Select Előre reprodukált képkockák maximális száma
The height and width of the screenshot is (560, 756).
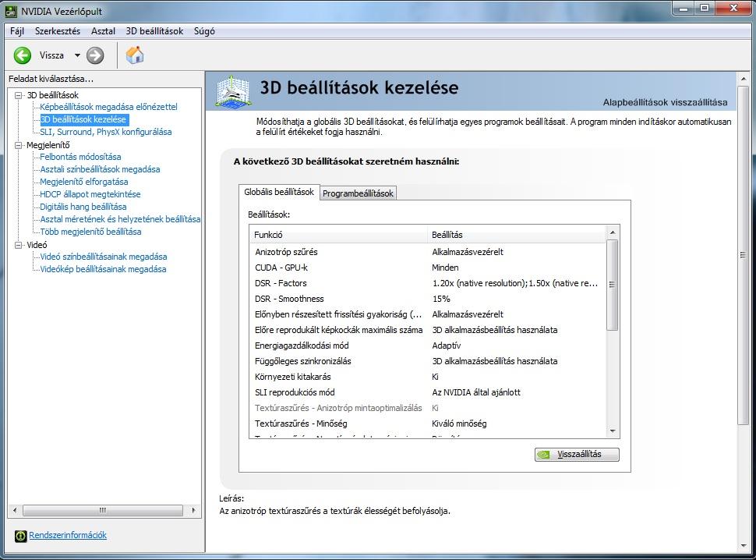pos(428,330)
